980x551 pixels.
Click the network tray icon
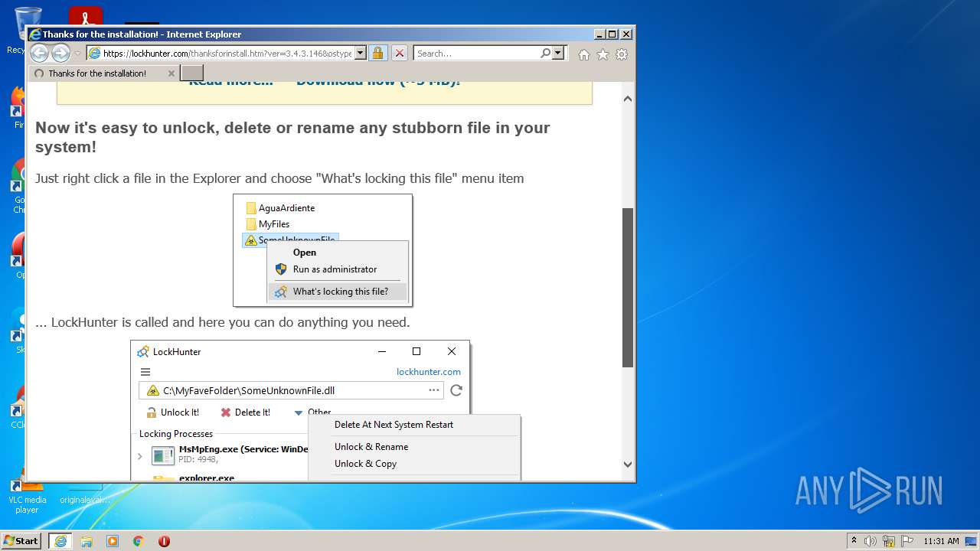[889, 541]
